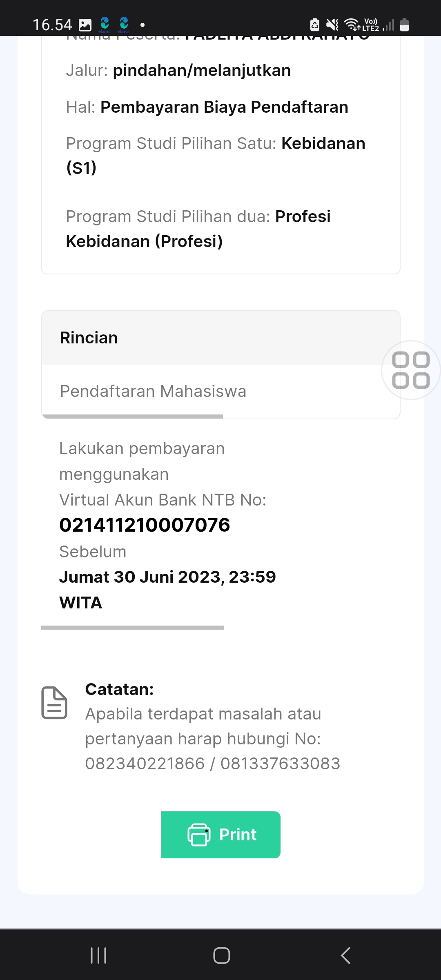Tap the Catatan document note icon
Image resolution: width=441 pixels, height=980 pixels.
pyautogui.click(x=54, y=703)
